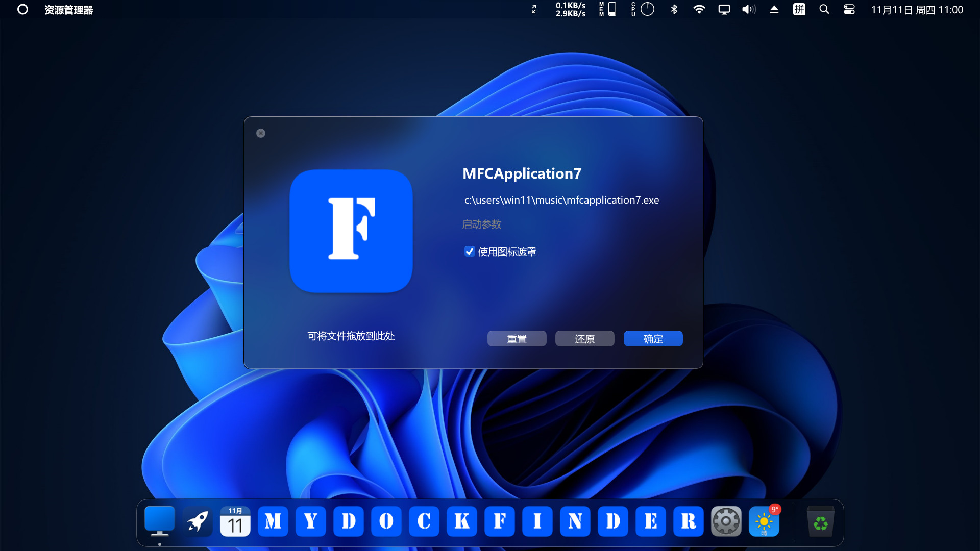Open the recycle bin from the dock
Image resolution: width=980 pixels, height=551 pixels.
[x=820, y=521]
